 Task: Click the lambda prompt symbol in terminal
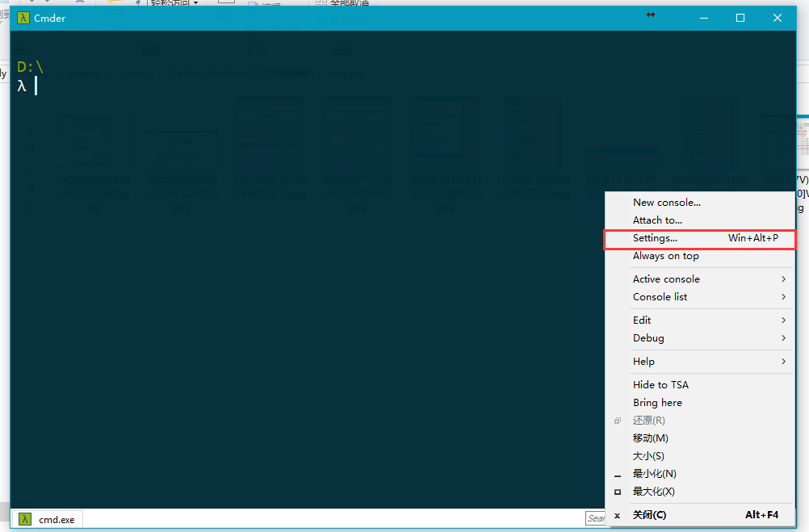tap(22, 86)
